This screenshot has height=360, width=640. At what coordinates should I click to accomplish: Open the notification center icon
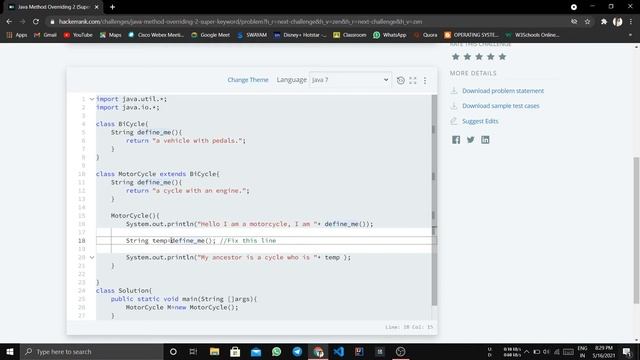pos(627,351)
